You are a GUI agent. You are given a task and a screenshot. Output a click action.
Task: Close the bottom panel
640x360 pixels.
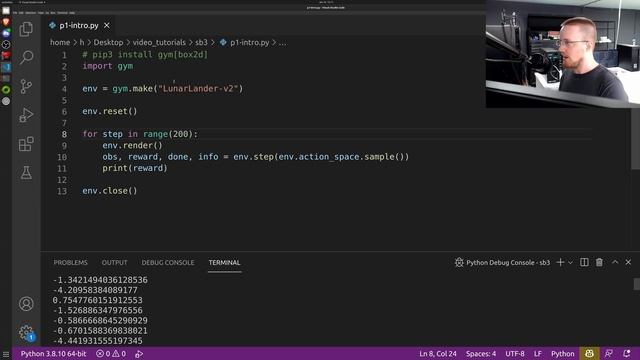[x=628, y=262]
